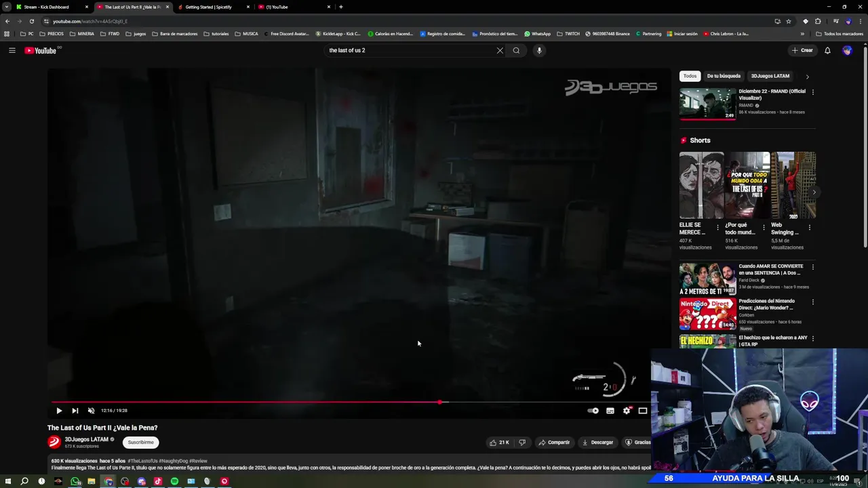The width and height of the screenshot is (868, 488).
Task: Open options for El hechizo GTA RP video
Action: [812, 338]
